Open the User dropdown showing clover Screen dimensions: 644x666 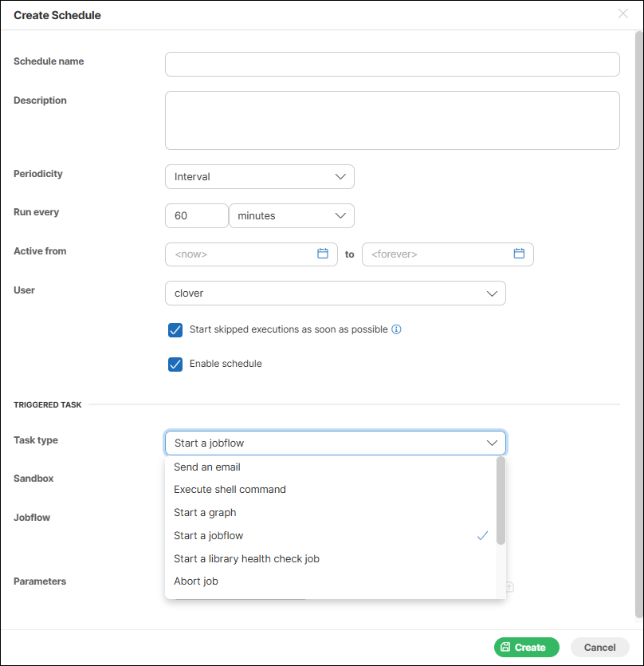click(x=335, y=293)
